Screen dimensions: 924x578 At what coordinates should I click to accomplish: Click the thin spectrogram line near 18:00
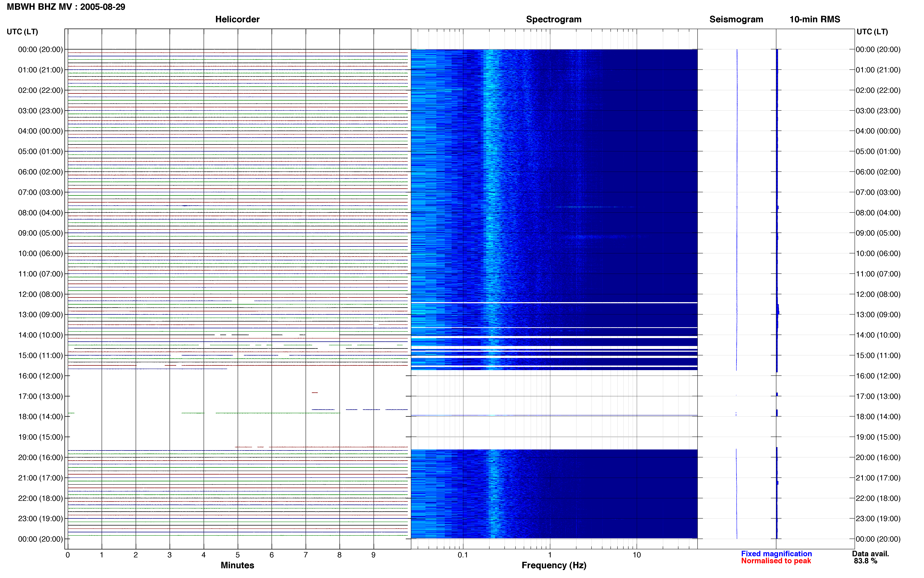[554, 415]
